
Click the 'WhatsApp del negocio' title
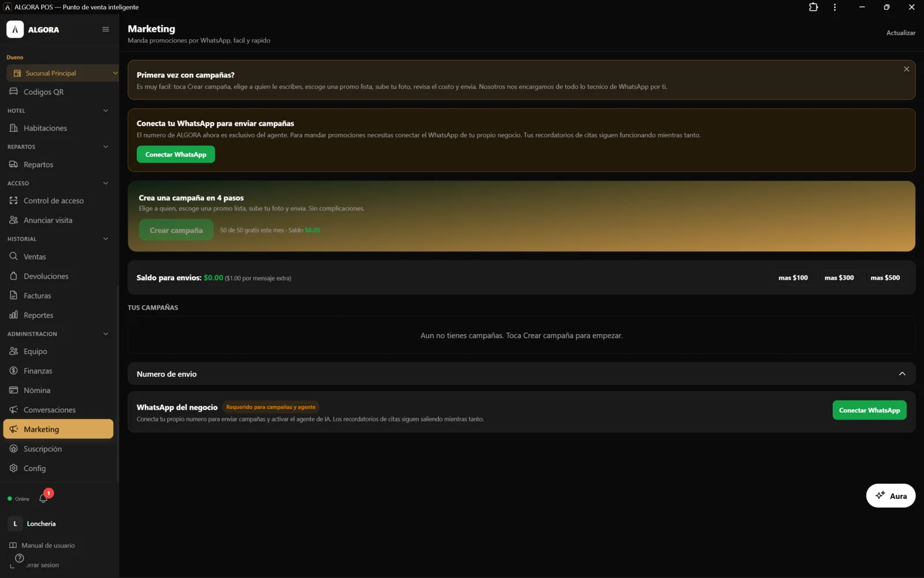pyautogui.click(x=177, y=407)
